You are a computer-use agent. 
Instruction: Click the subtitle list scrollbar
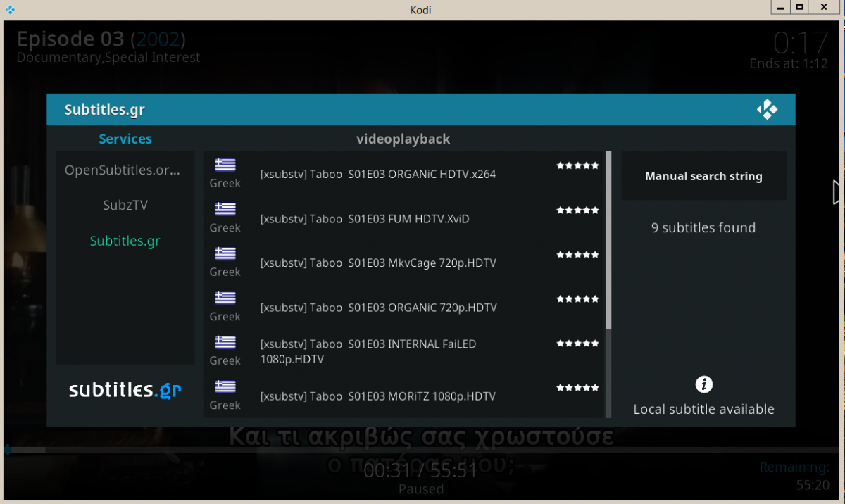pos(608,240)
